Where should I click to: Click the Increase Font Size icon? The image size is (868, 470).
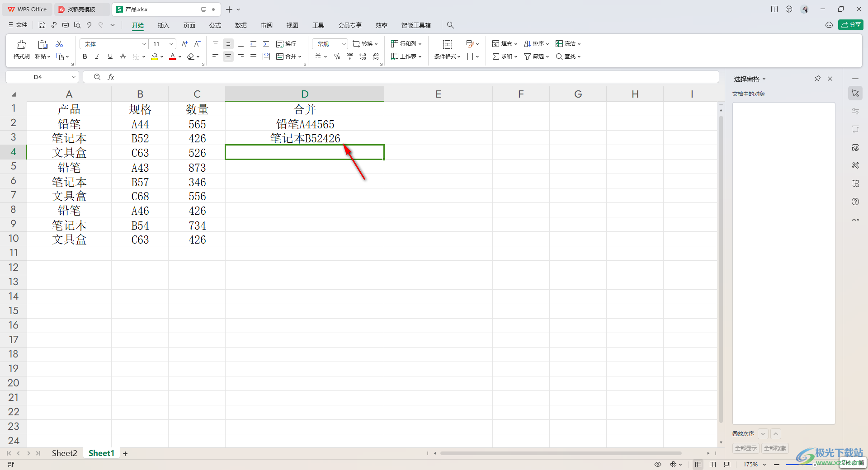(x=184, y=44)
